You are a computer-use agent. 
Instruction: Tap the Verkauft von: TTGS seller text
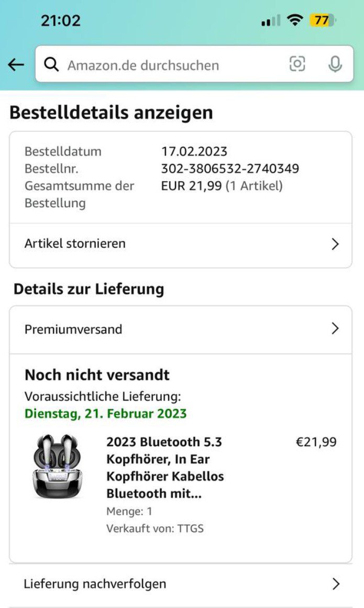(155, 528)
